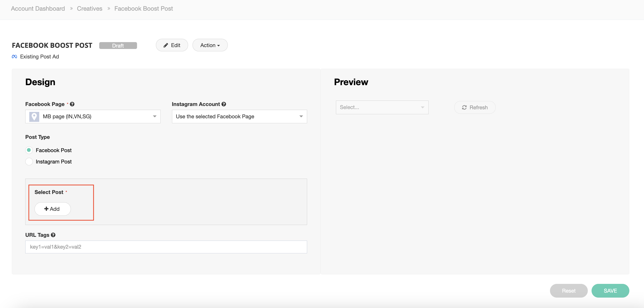
Task: Click the Facebook Page help question icon
Action: point(72,104)
